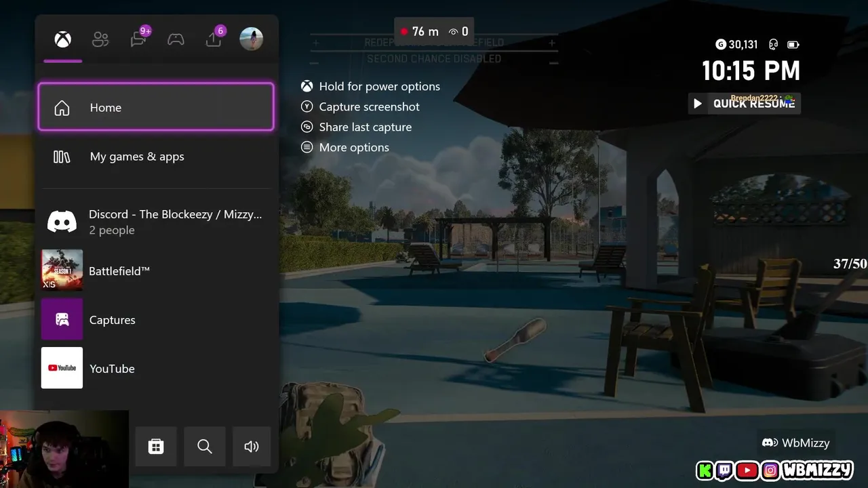Click the YouTube app tile icon

[62, 368]
